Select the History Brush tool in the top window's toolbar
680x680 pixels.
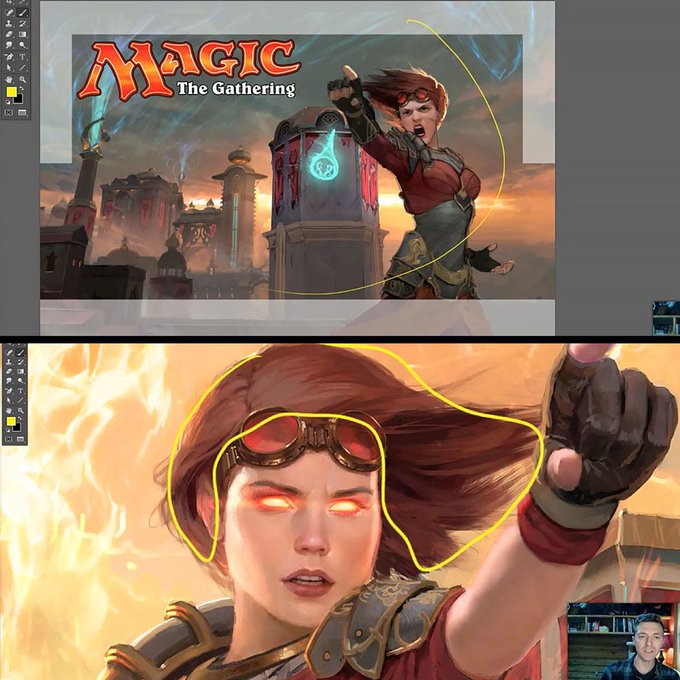[x=23, y=23]
